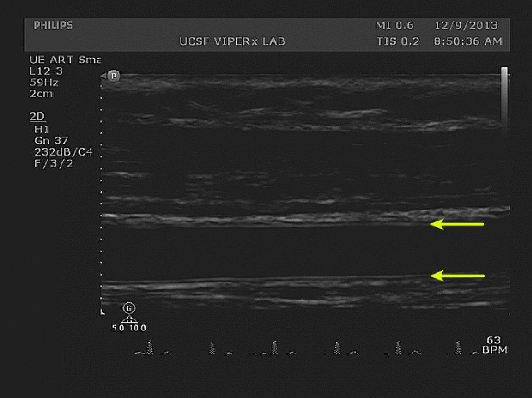Select the PHILIPS logo text
Image resolution: width=532 pixels, height=398 pixels.
coord(53,25)
